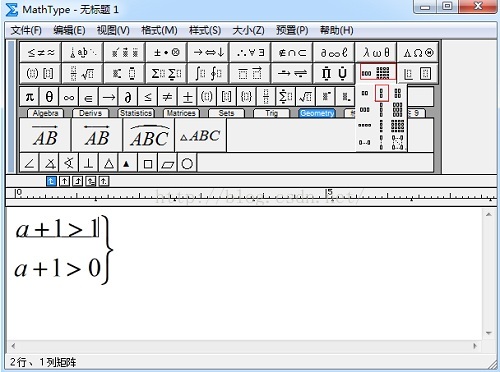The height and width of the screenshot is (372, 500).
Task: Insert the partial derivative symbol in small bar
Action: [x=128, y=97]
